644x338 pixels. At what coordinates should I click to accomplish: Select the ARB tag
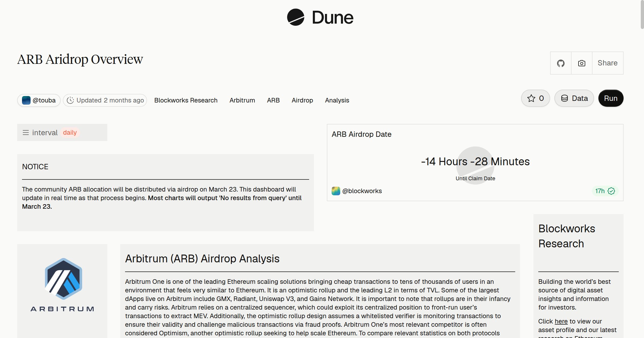[x=273, y=100]
